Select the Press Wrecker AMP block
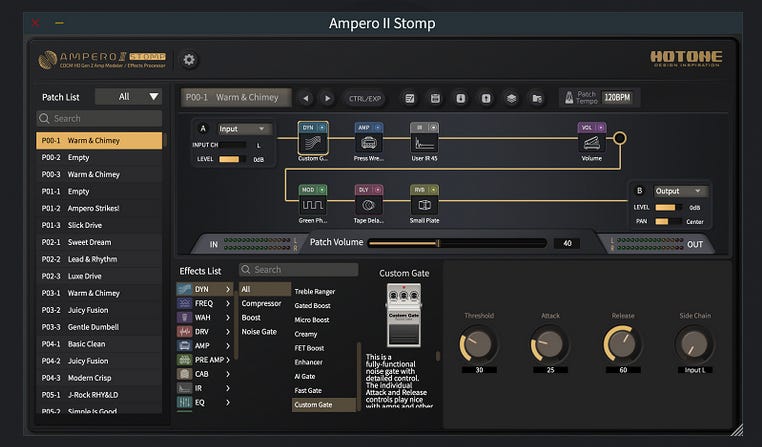Screen dimensions: 762x447 368,143
